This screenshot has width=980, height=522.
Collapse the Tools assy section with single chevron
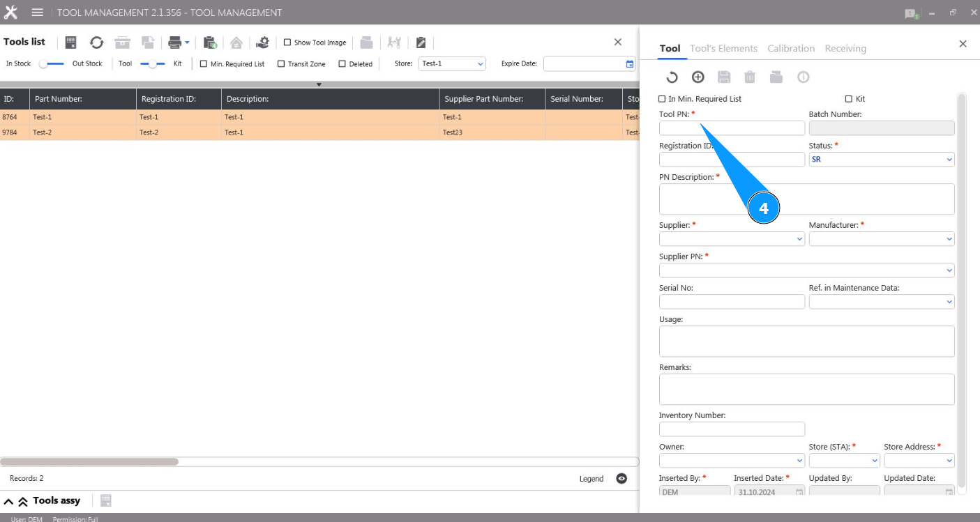(x=8, y=501)
